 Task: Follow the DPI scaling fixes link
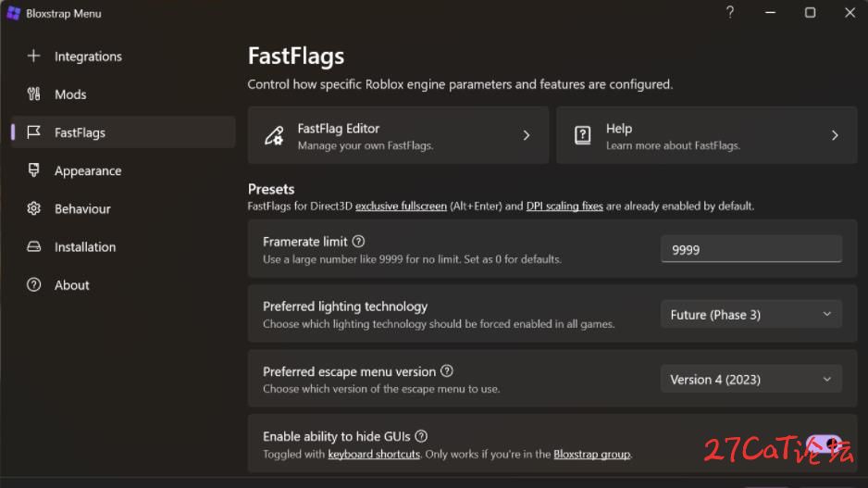(x=564, y=206)
